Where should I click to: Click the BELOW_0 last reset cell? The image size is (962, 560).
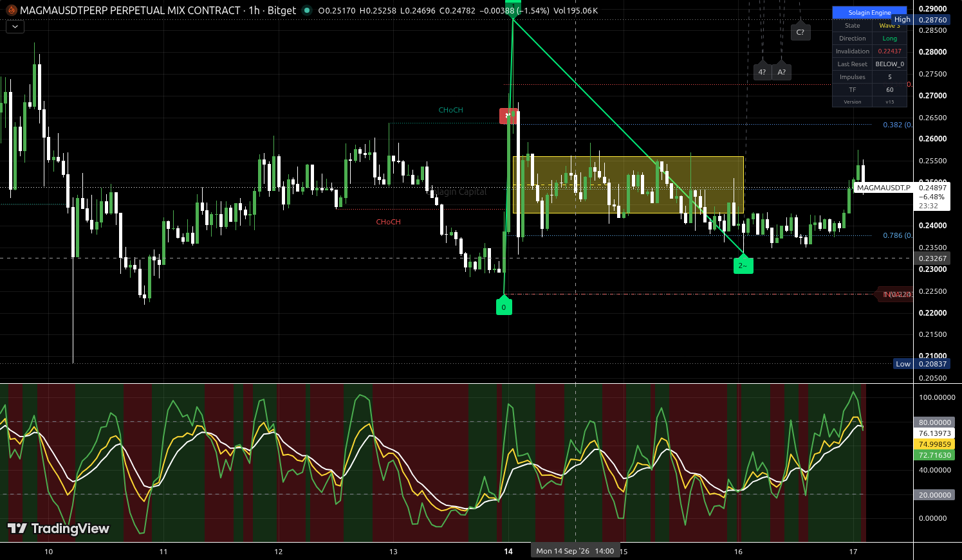(889, 64)
